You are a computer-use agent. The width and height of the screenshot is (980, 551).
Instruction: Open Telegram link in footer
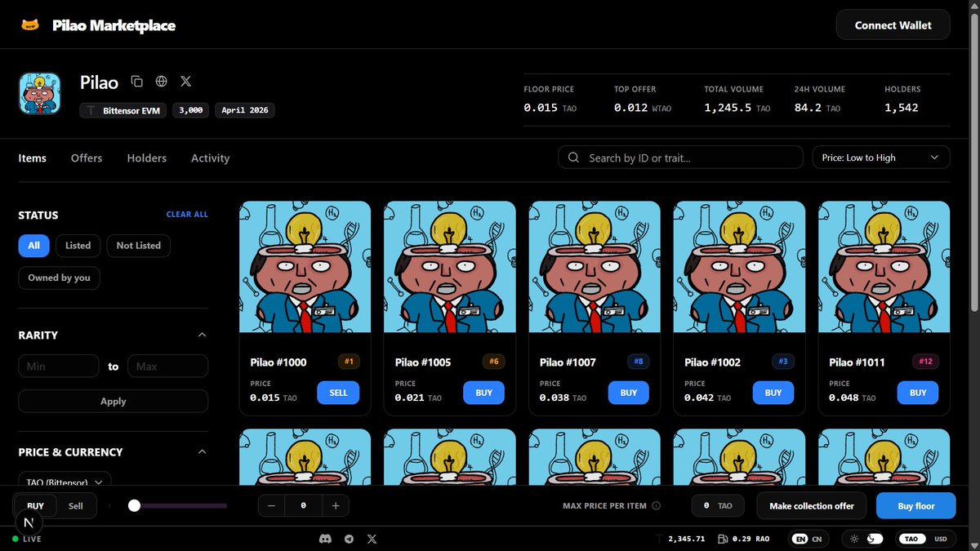point(350,539)
